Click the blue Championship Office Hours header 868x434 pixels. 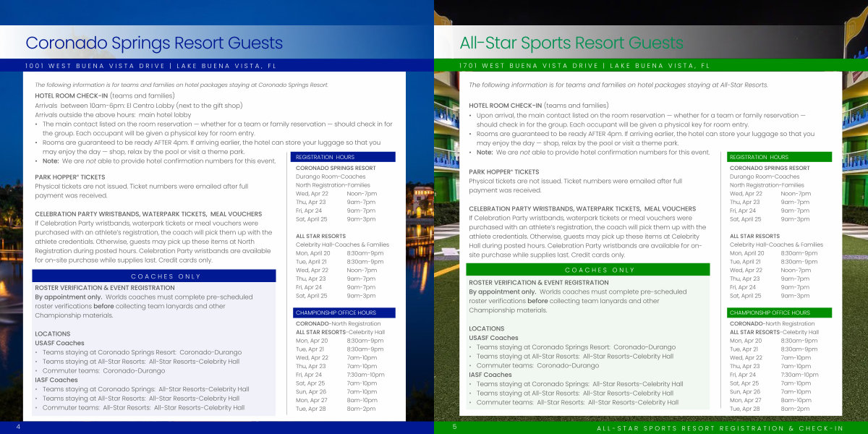344,313
